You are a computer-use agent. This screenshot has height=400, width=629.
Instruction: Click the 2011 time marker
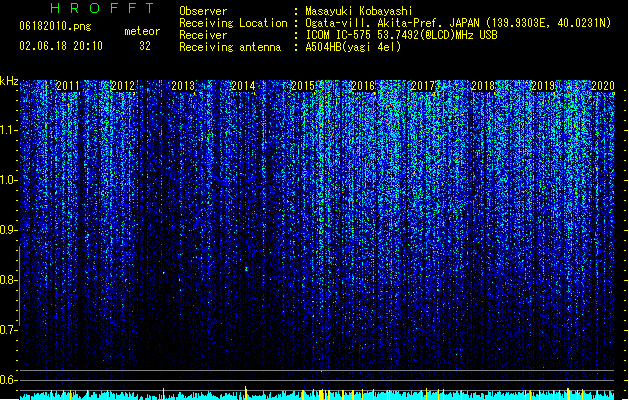[68, 86]
